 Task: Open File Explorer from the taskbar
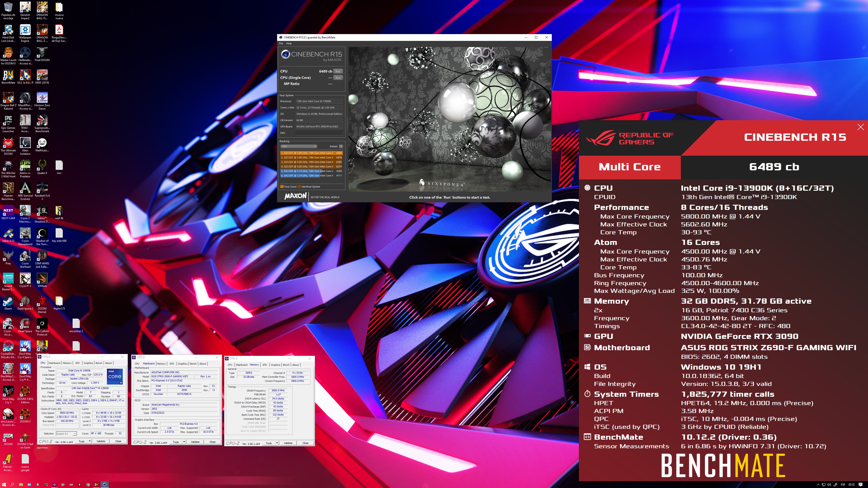tap(21, 484)
